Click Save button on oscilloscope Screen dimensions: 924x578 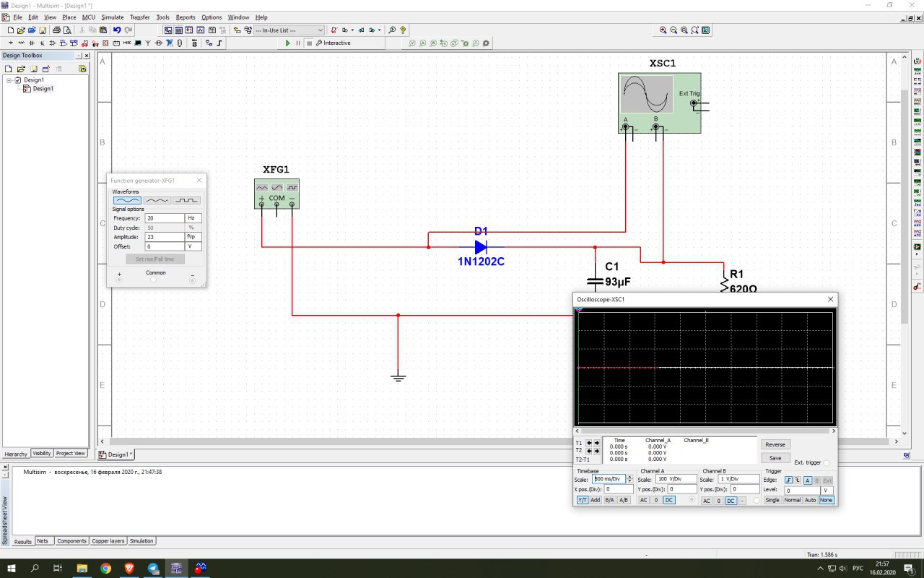(775, 458)
